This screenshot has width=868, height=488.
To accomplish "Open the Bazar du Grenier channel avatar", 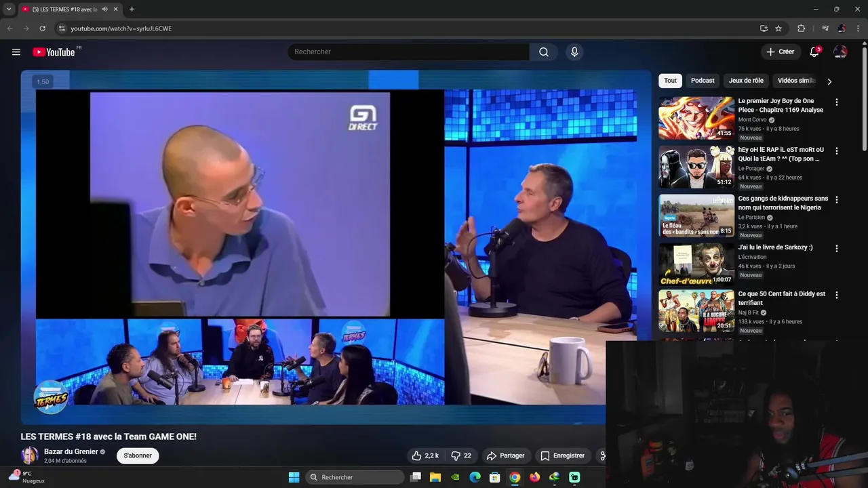I will pyautogui.click(x=29, y=455).
